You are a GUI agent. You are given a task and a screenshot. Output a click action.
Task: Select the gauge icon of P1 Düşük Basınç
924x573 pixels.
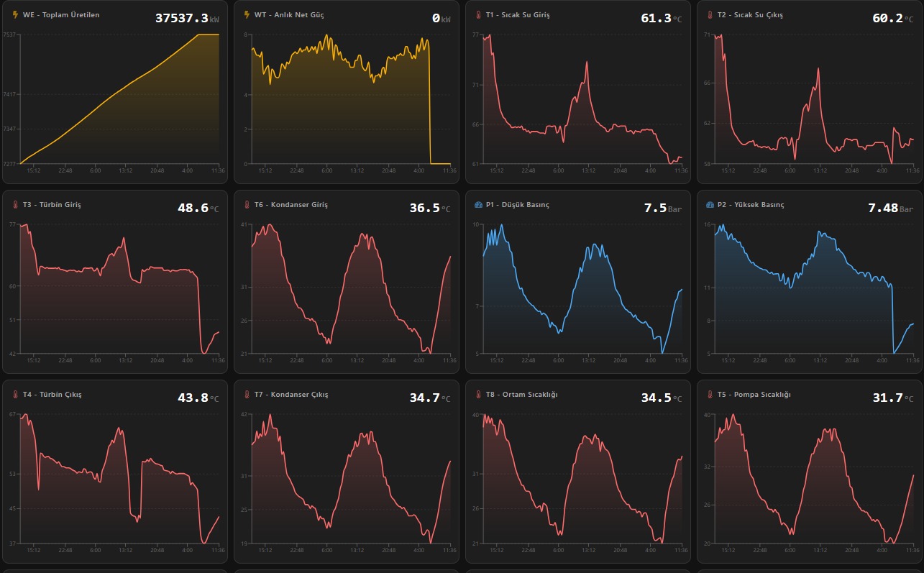(x=478, y=205)
